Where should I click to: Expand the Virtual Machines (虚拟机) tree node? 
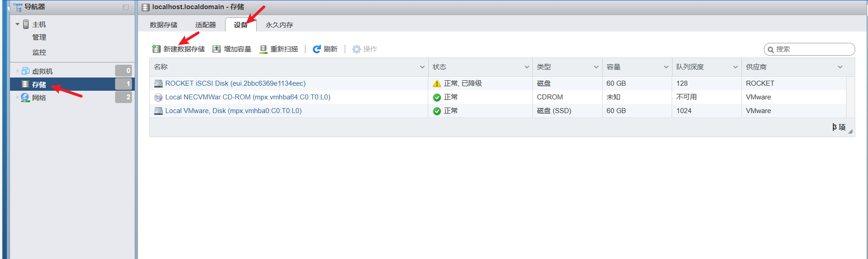(17, 71)
